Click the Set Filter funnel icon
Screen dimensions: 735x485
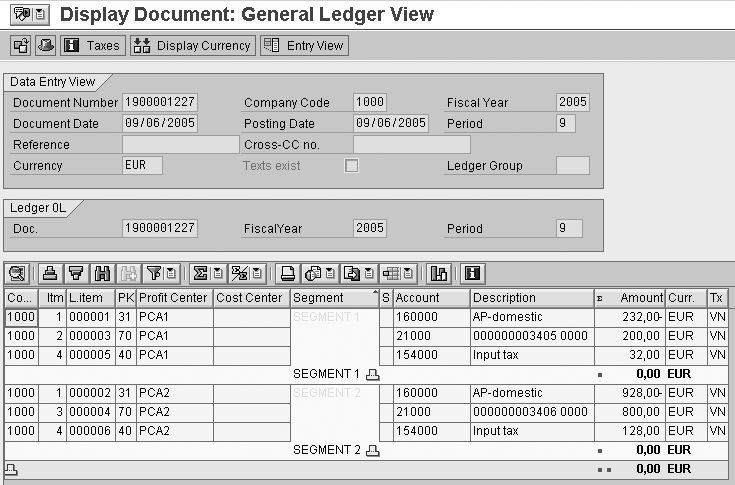(153, 273)
